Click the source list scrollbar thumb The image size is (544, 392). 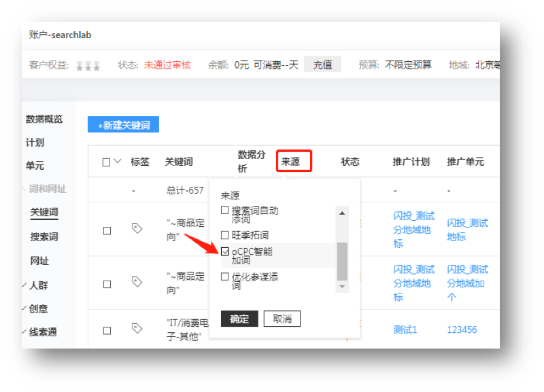(342, 261)
